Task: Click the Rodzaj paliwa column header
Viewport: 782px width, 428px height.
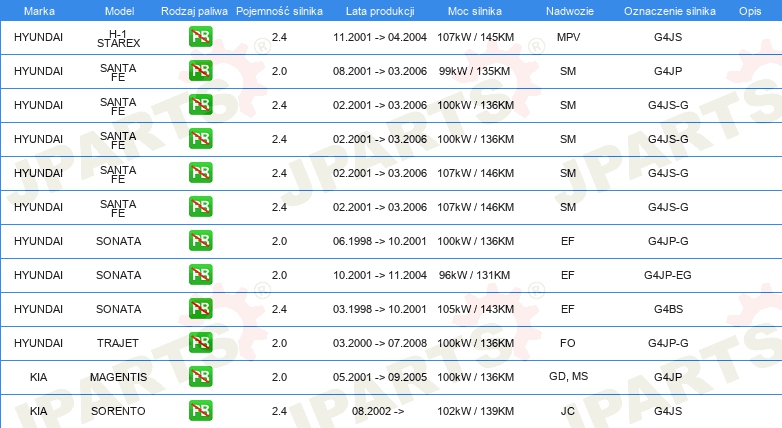Action: click(x=194, y=11)
